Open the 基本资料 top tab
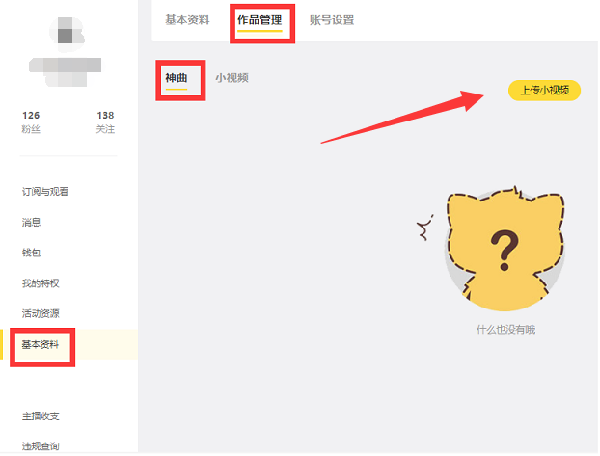The height and width of the screenshot is (456, 600). [x=187, y=20]
